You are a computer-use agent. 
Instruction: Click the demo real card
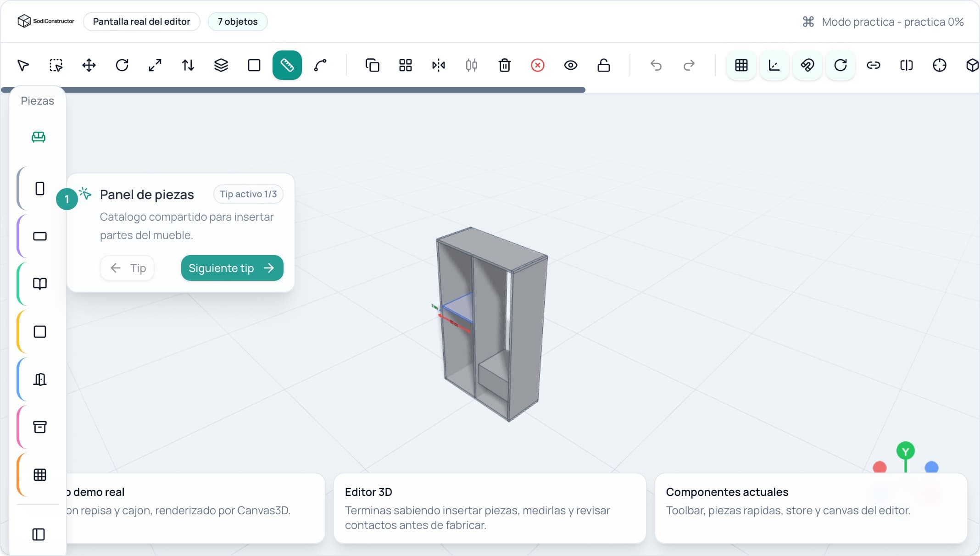click(195, 508)
